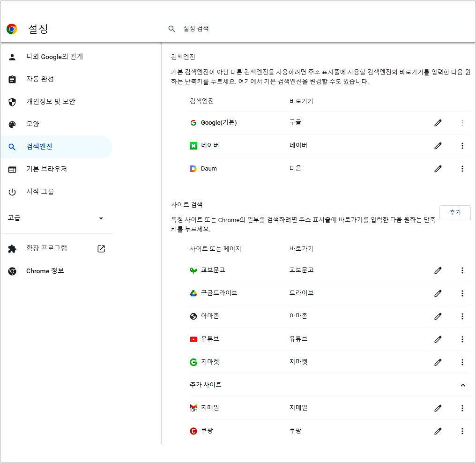Viewport: 476px width, 463px height.
Task: Open more options for 구글드라이브
Action: [462, 293]
